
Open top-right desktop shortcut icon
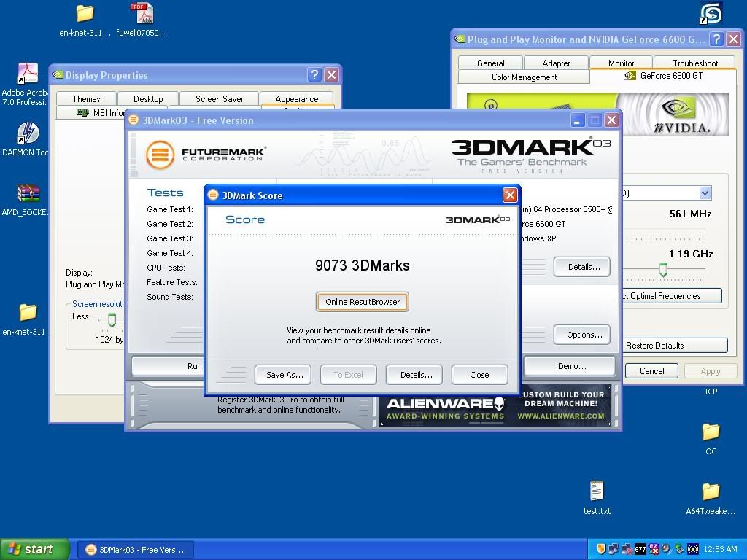[711, 13]
